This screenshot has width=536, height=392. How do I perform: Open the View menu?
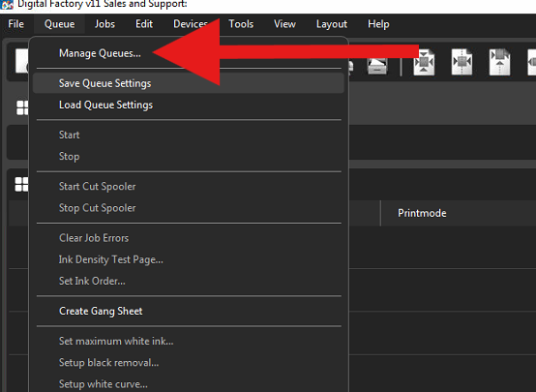tap(284, 24)
